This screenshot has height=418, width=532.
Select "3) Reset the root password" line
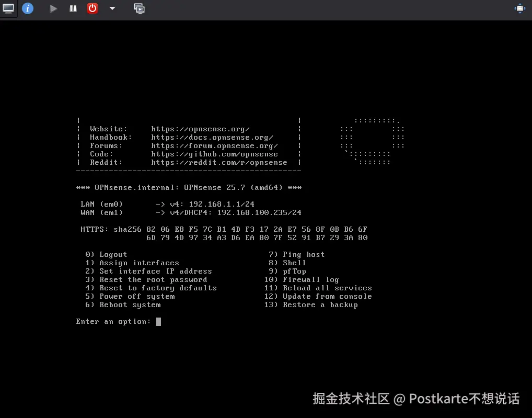(x=146, y=279)
